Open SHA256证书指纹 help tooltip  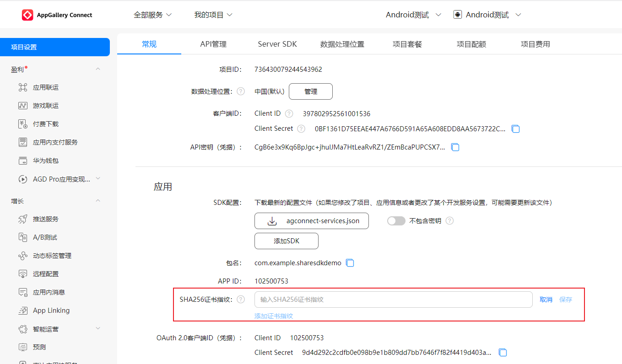coord(241,300)
